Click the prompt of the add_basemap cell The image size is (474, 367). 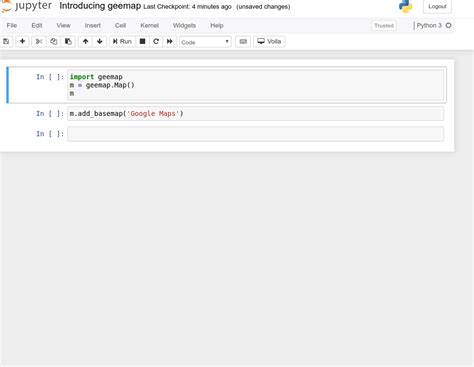pos(50,114)
